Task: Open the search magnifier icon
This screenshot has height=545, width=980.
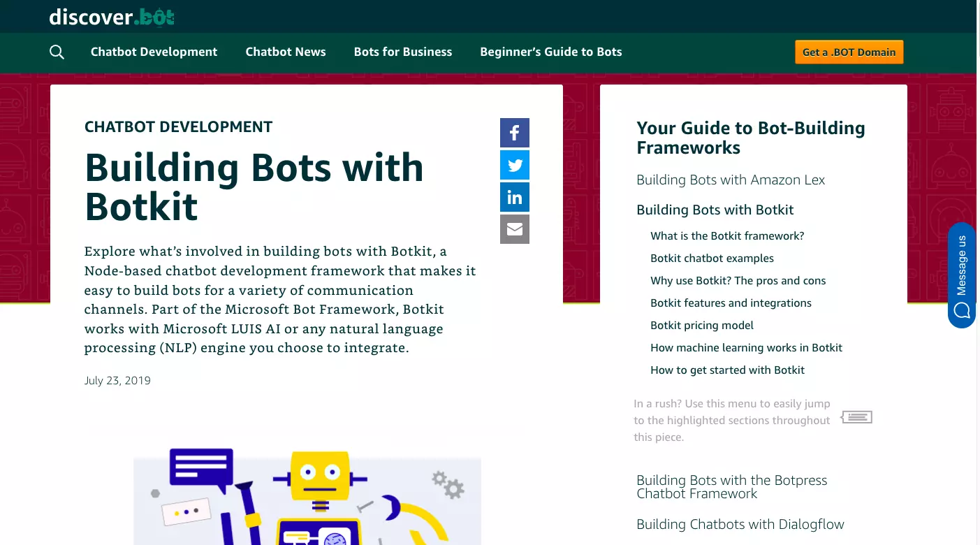Action: tap(57, 52)
